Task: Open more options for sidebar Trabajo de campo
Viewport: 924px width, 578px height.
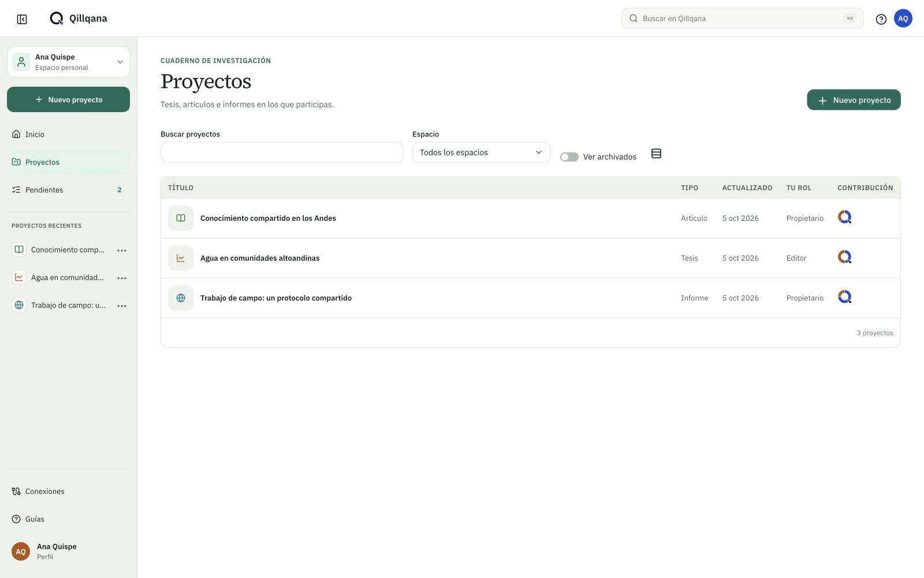Action: pos(122,306)
